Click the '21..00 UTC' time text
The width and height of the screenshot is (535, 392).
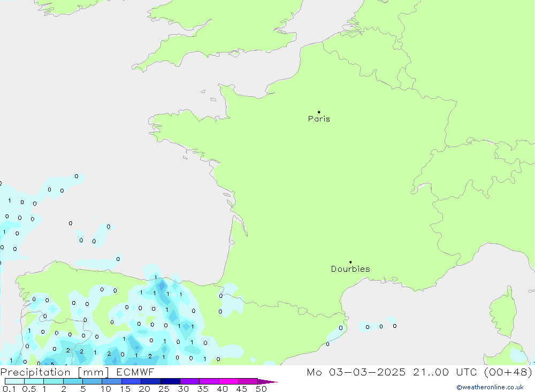(445, 372)
